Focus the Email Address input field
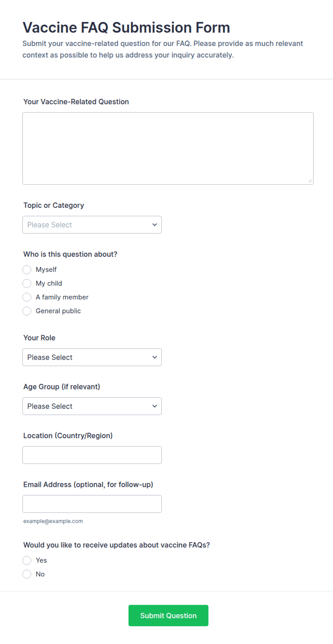 pos(92,504)
